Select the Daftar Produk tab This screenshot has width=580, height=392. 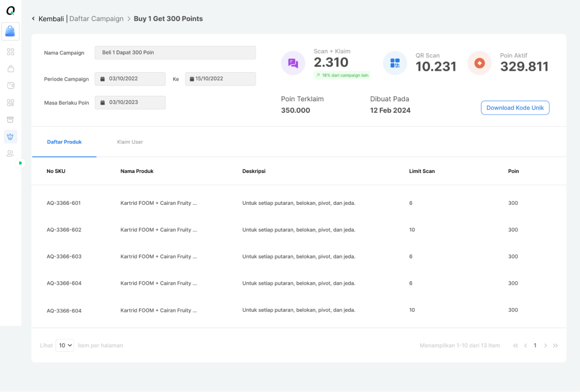pyautogui.click(x=64, y=142)
